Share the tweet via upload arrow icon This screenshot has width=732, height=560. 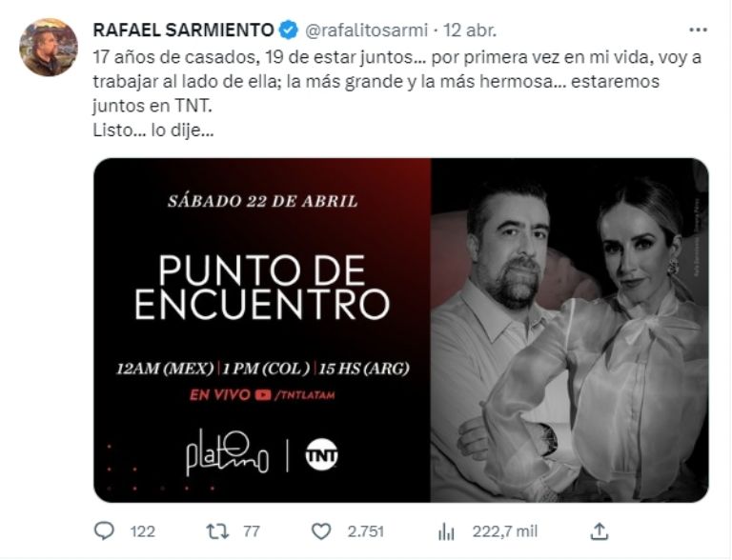(599, 531)
